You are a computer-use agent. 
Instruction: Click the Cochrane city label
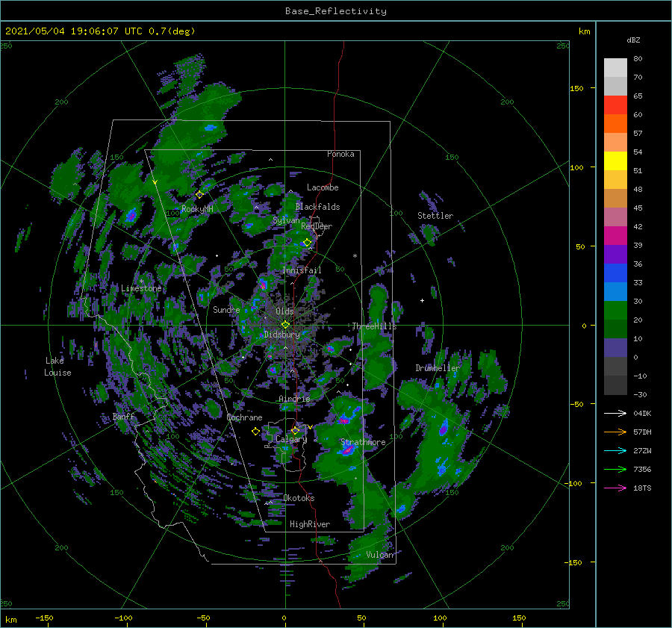pyautogui.click(x=244, y=417)
